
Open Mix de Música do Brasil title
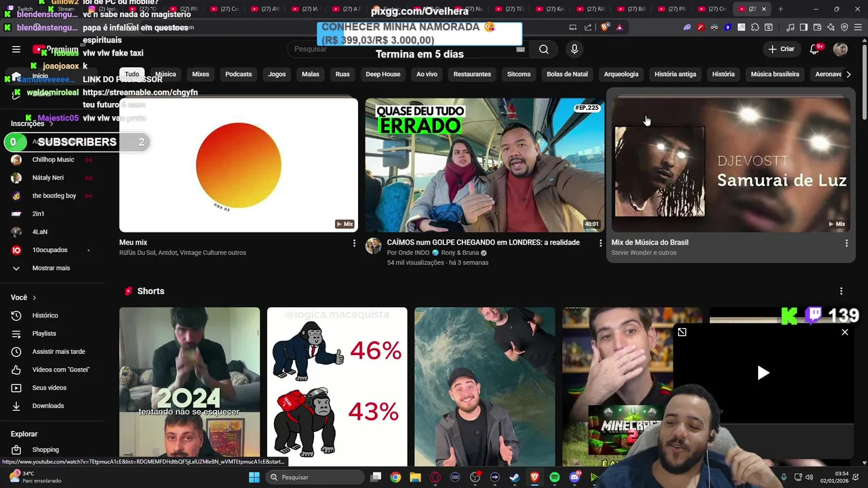point(650,242)
